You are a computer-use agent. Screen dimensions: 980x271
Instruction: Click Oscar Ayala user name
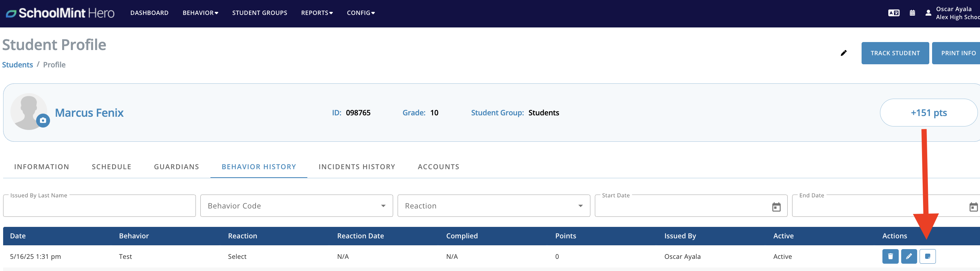click(953, 9)
